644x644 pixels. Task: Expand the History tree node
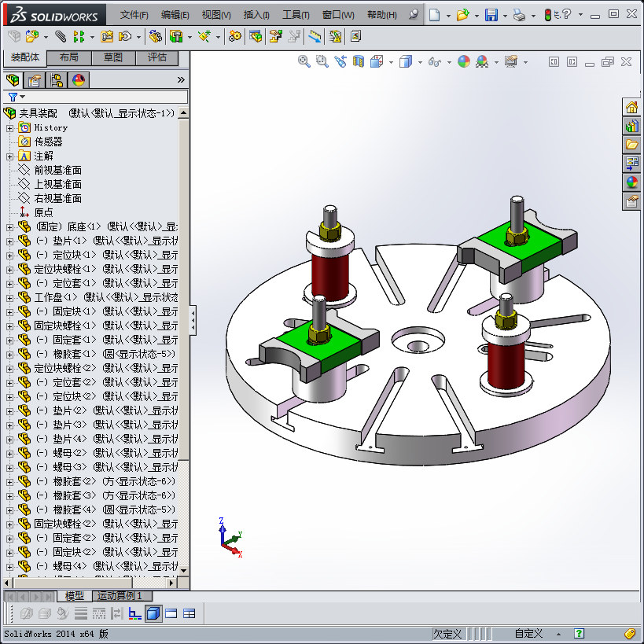(x=10, y=128)
